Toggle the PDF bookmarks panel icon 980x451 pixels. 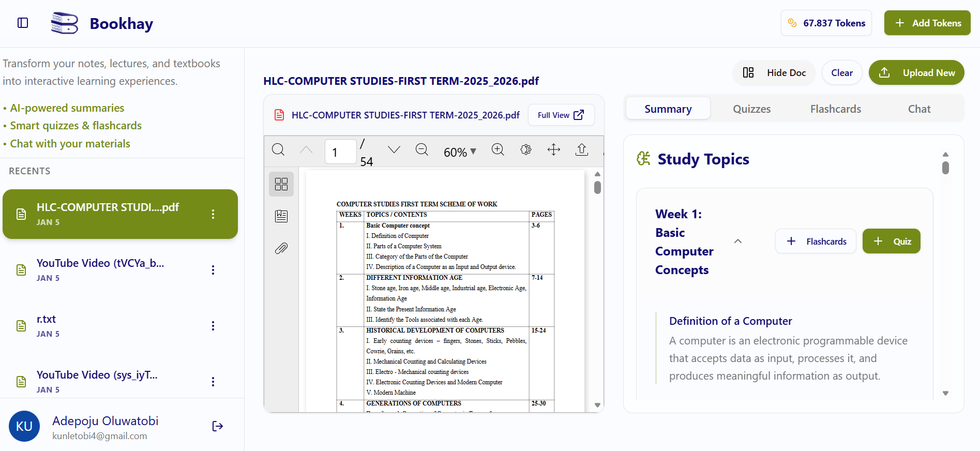(x=281, y=216)
